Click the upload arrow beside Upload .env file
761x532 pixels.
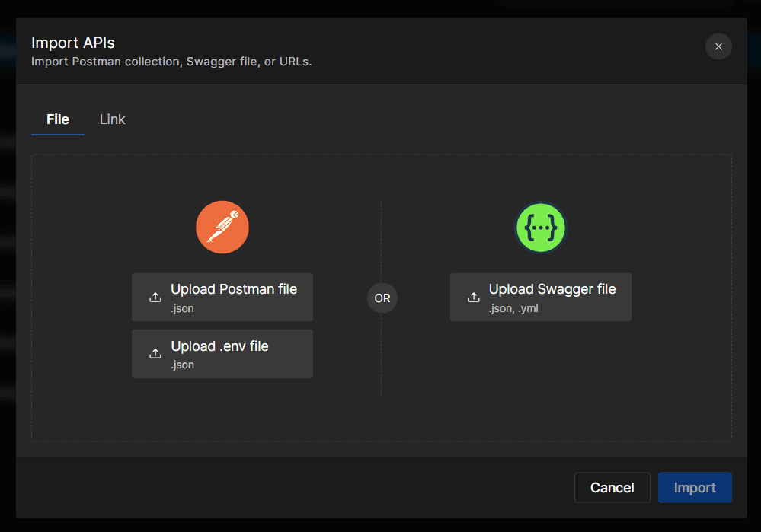[x=155, y=354]
